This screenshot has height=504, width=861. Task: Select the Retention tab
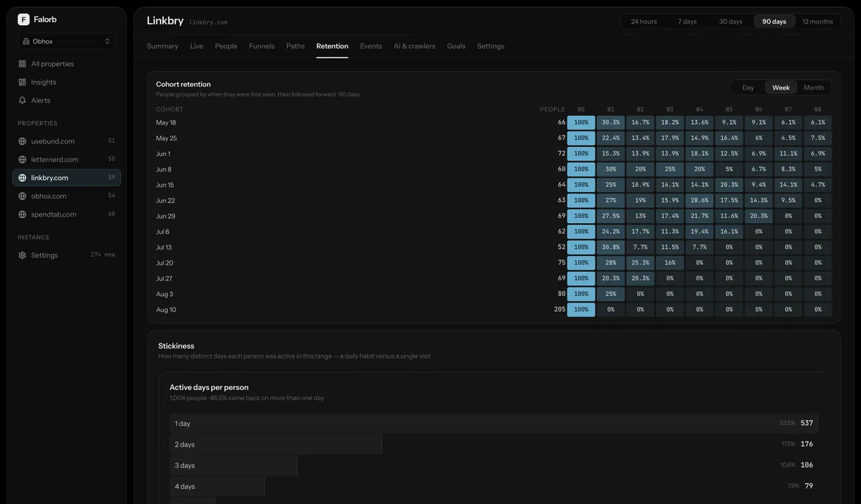(332, 46)
